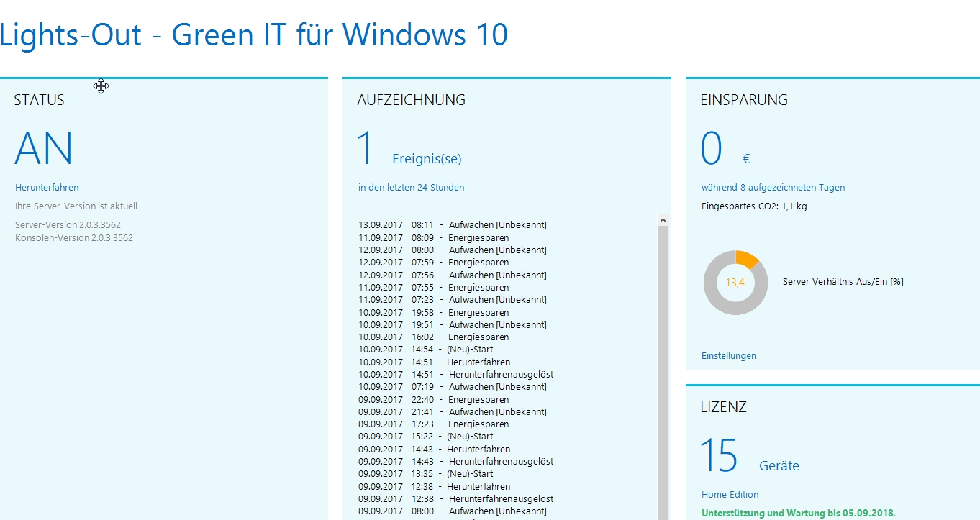
Task: Select log entry 10.09.2017 19:58 Energiesparen
Action: click(x=434, y=313)
